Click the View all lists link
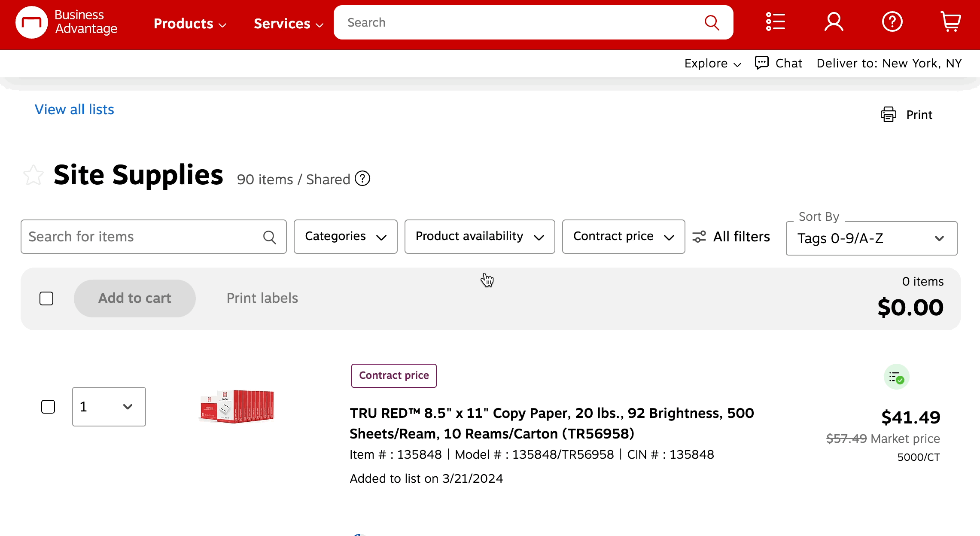The image size is (980, 536). point(74,110)
